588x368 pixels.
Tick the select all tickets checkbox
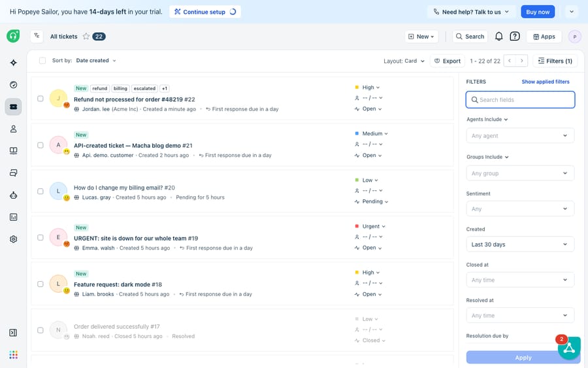[42, 60]
